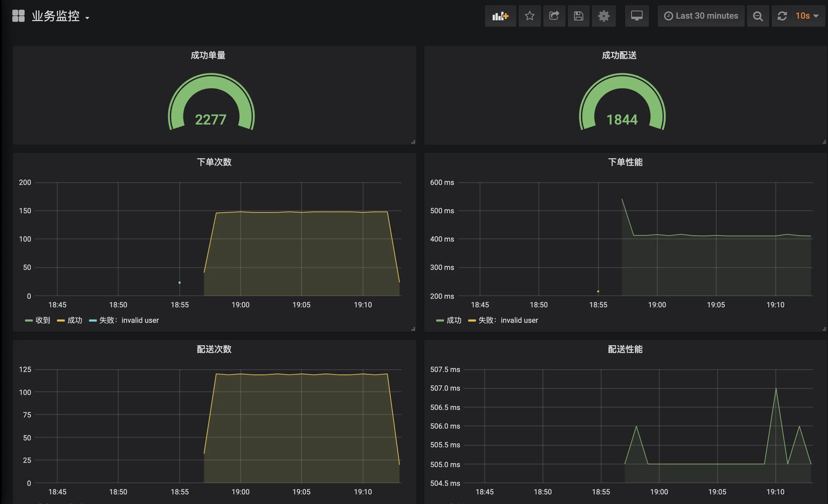828x504 pixels.
Task: Click the 下单次数 panel title
Action: (x=214, y=162)
